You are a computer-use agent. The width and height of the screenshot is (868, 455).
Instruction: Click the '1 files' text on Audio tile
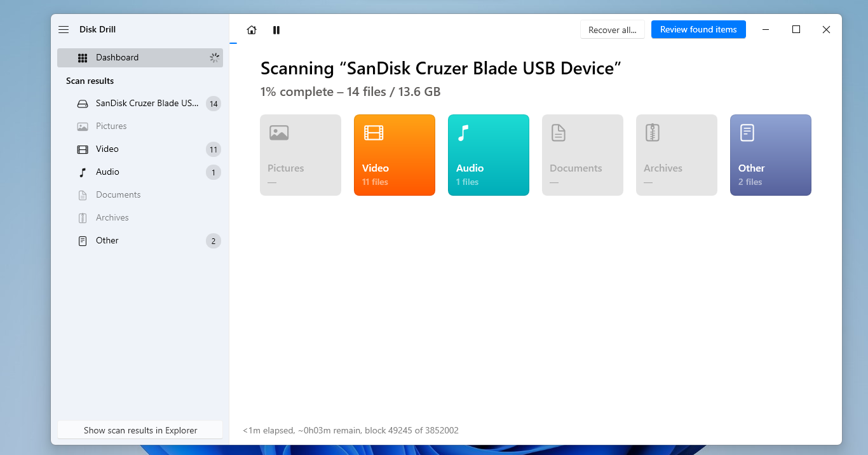[467, 182]
